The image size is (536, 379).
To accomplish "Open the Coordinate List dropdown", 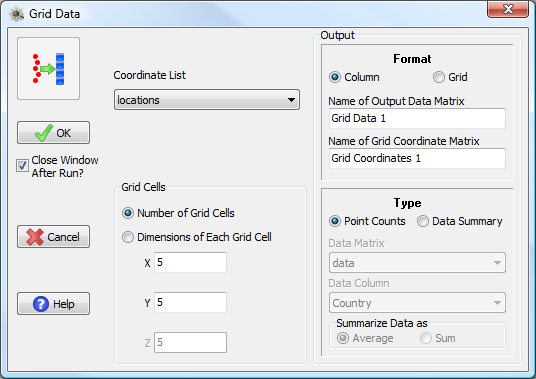I will point(207,100).
